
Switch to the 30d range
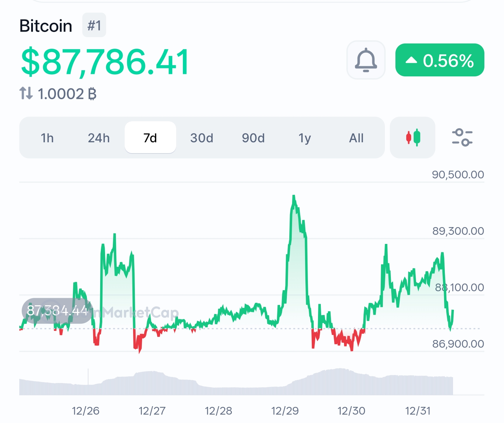[x=202, y=138]
